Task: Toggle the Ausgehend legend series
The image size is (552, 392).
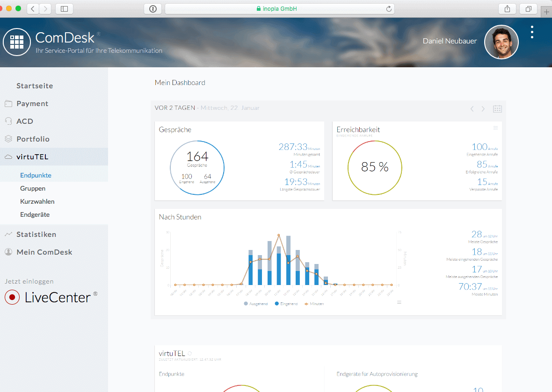Action: pyautogui.click(x=255, y=304)
